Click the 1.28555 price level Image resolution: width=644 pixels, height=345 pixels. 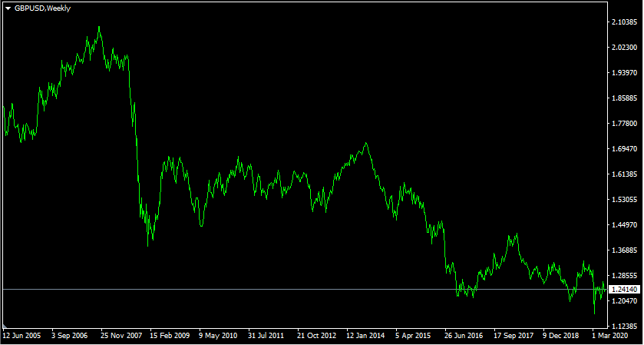click(624, 276)
